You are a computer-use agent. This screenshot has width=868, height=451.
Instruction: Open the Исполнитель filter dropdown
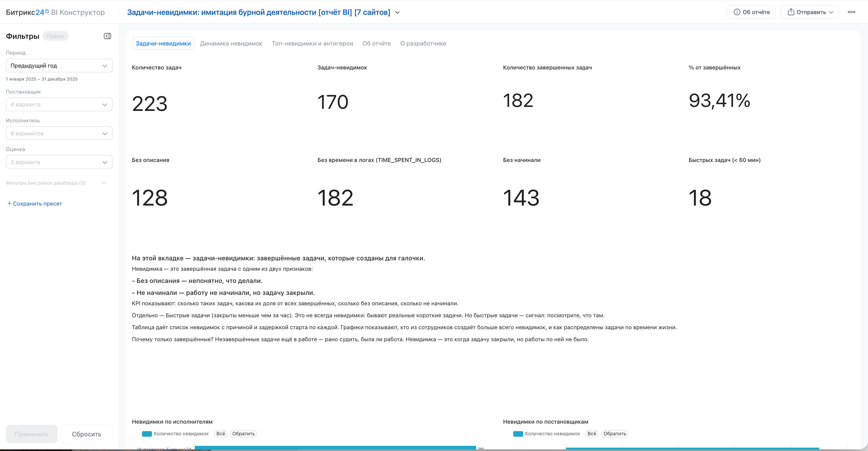[59, 133]
